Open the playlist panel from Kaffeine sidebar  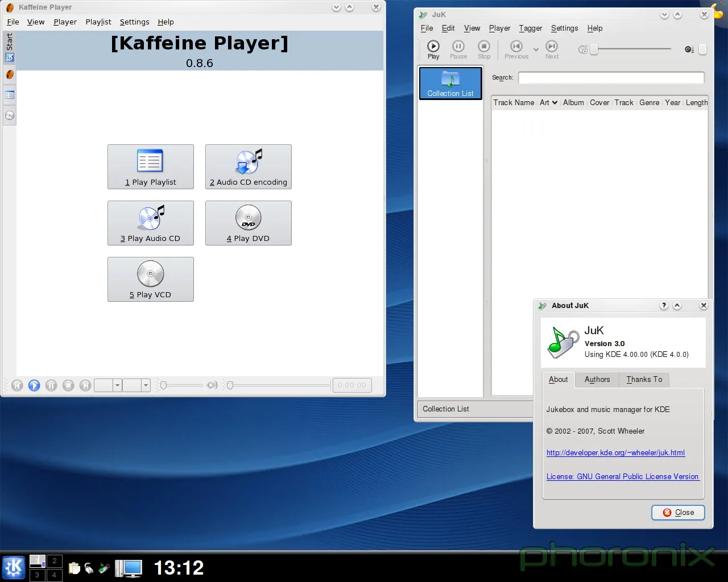(10, 95)
